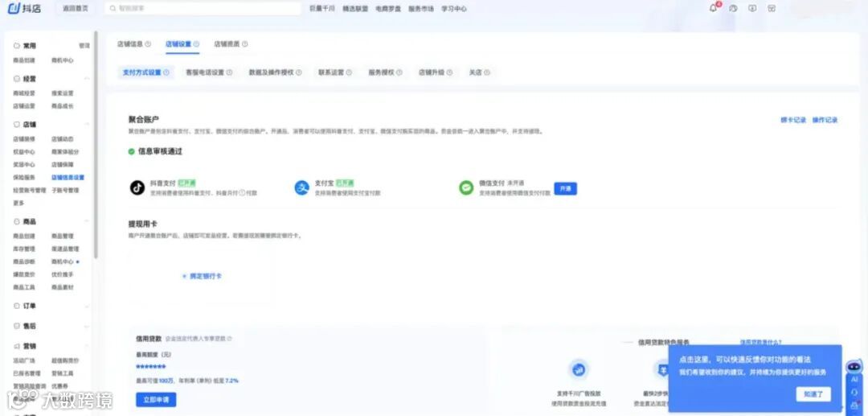The height and width of the screenshot is (416, 868).
Task: Switch to the 店铺资质 tab
Action: coord(227,43)
